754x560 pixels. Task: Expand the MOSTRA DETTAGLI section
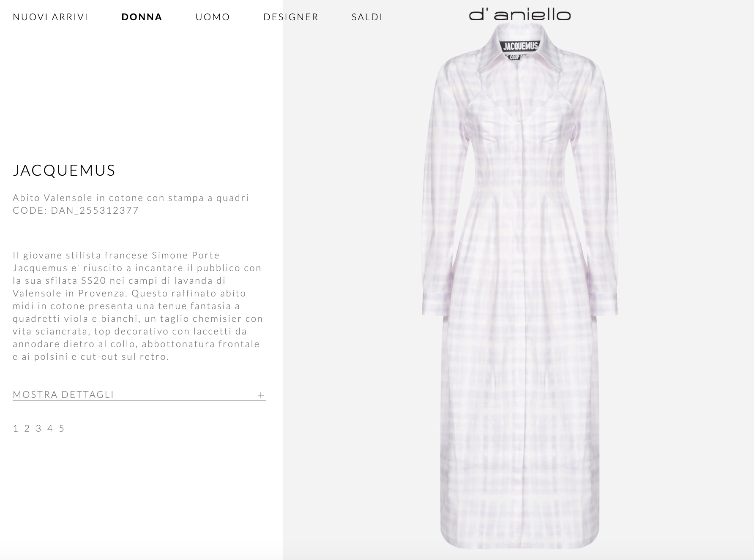[139, 394]
